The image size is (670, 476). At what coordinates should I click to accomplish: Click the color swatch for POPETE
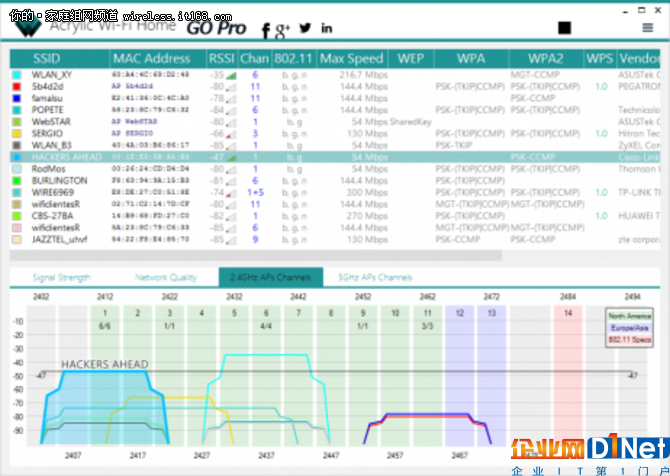(17, 110)
